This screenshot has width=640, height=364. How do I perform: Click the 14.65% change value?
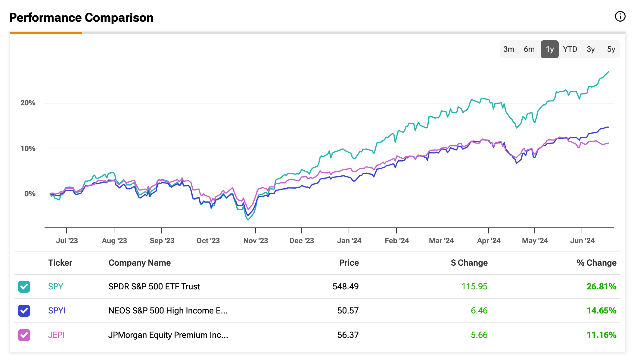pos(601,311)
